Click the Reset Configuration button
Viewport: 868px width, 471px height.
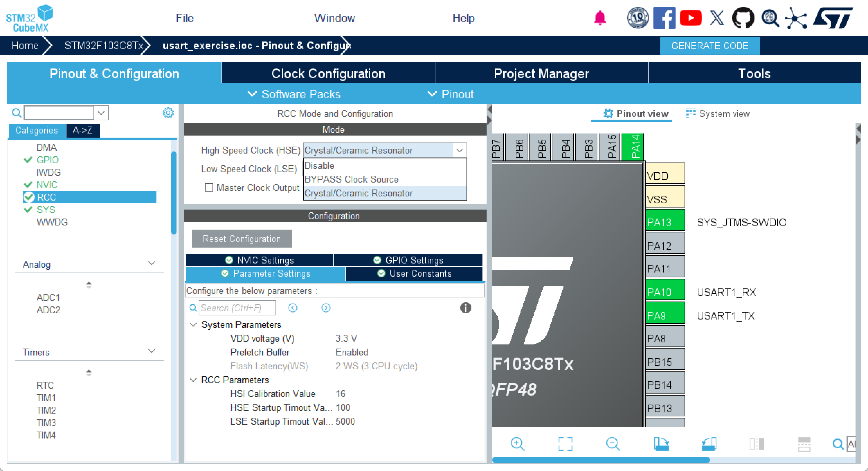point(242,239)
